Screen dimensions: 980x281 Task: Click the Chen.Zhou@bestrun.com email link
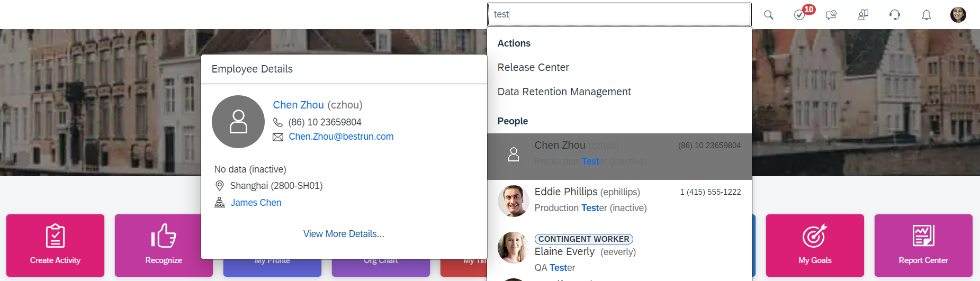341,137
